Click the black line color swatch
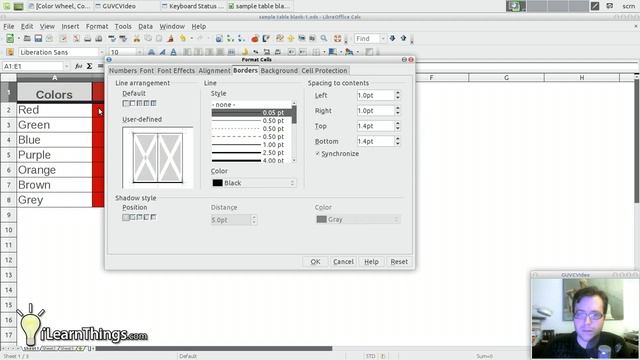The width and height of the screenshot is (640, 360). 218,183
